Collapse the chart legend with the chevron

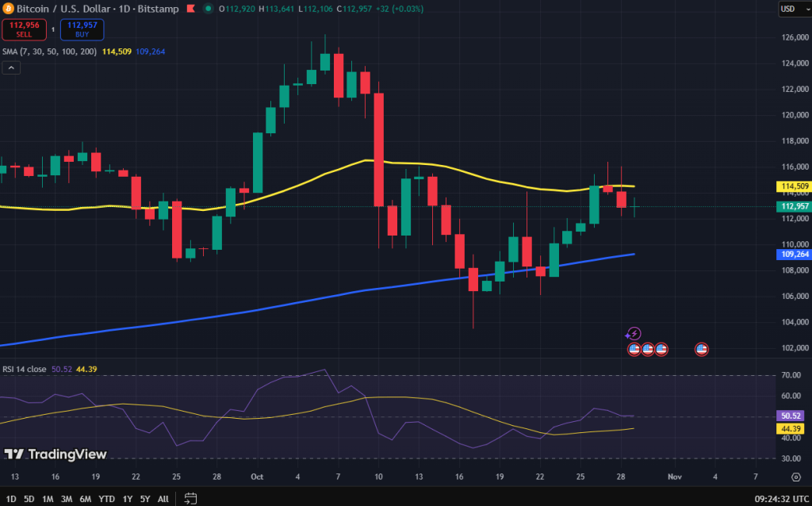10,67
